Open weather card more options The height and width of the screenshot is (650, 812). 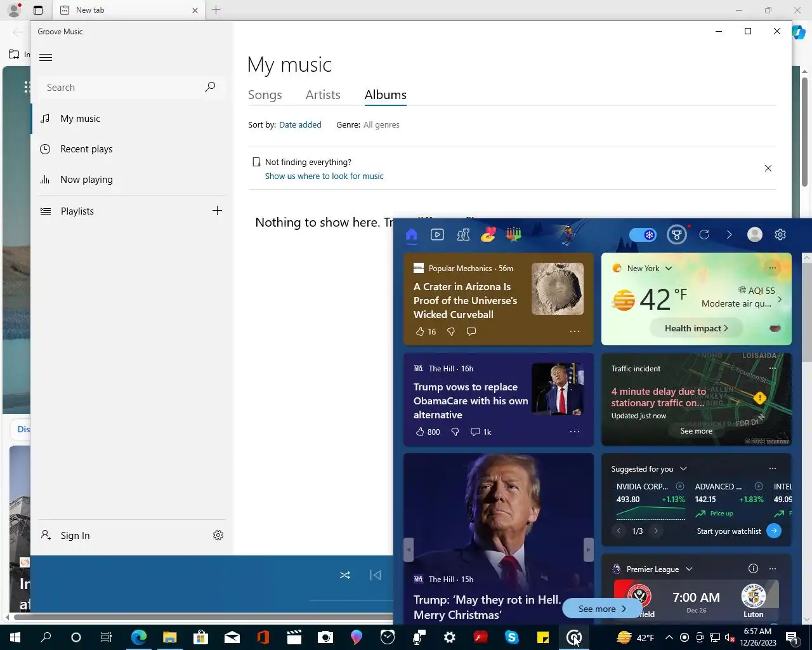[772, 268]
